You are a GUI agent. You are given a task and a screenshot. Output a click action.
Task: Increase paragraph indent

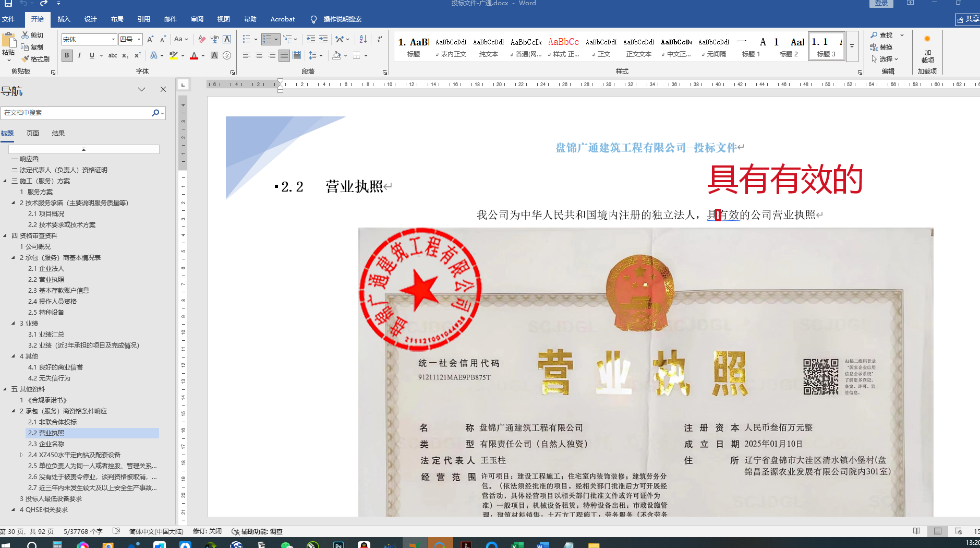pos(323,39)
